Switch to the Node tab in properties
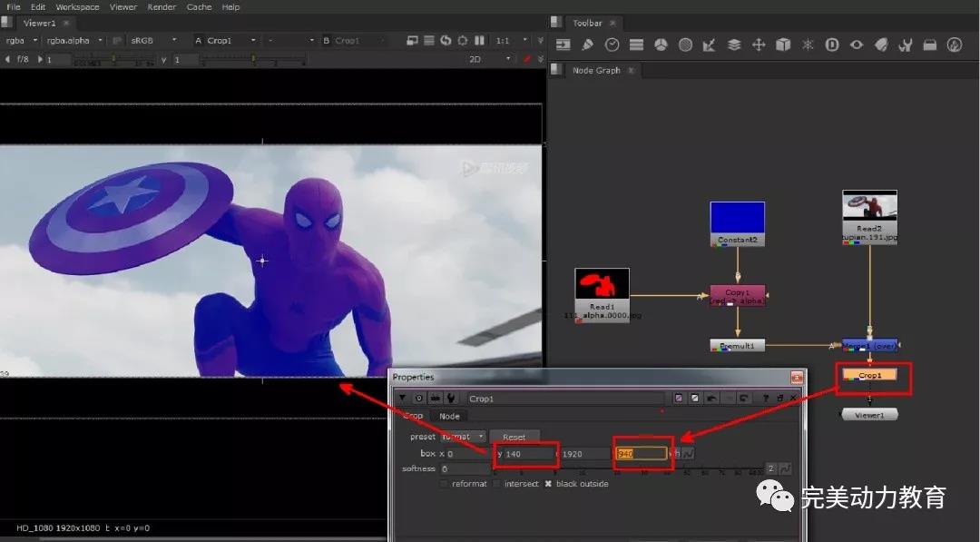The height and width of the screenshot is (542, 980). 449,416
